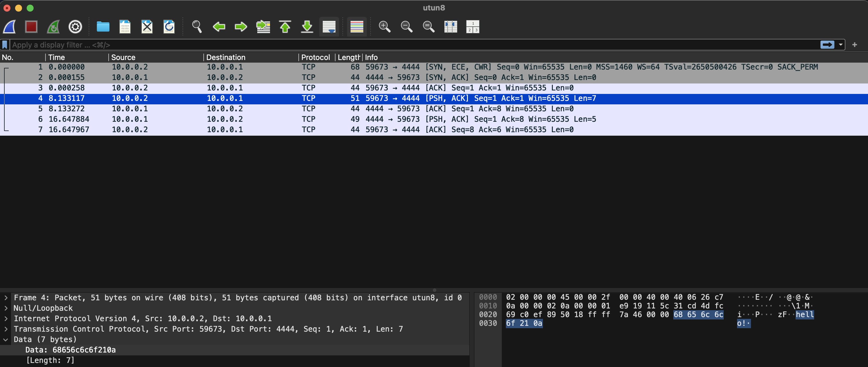The width and height of the screenshot is (868, 367).
Task: Go back in packet history
Action: click(x=219, y=27)
